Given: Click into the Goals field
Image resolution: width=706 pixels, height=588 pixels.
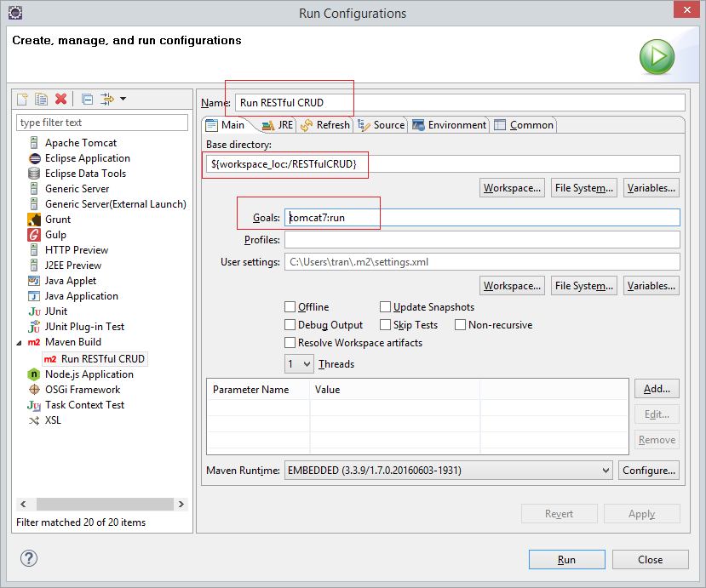Looking at the screenshot, I should 482,217.
